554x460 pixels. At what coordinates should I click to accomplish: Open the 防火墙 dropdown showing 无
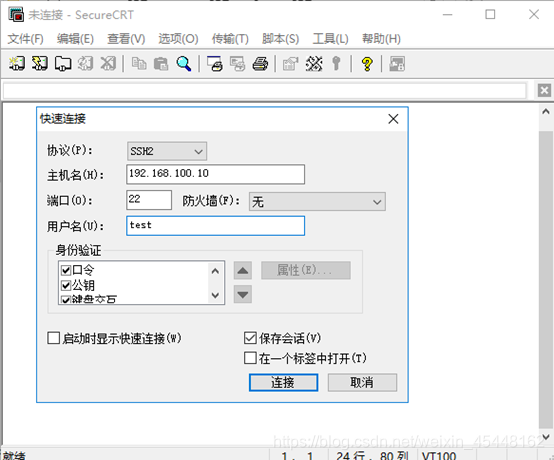pyautogui.click(x=317, y=202)
